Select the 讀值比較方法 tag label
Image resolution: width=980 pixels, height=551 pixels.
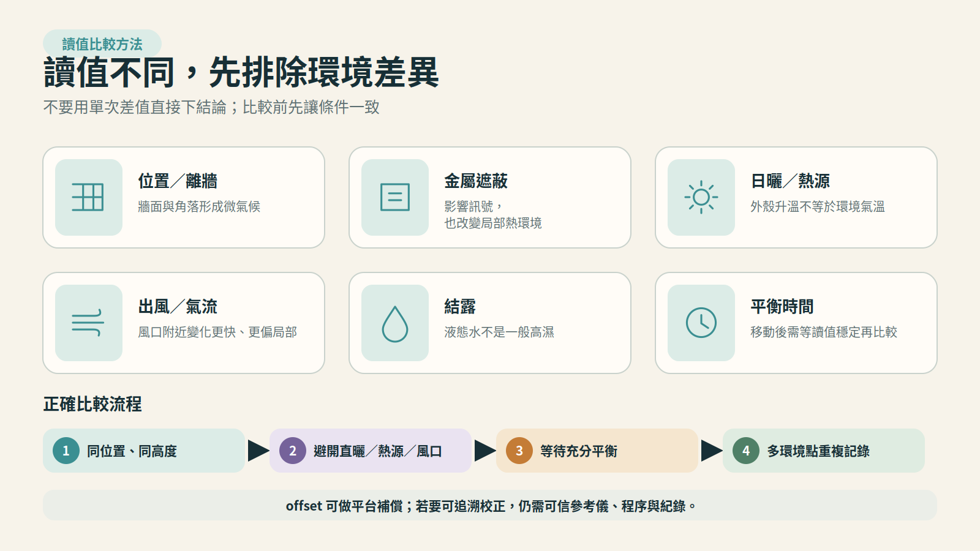[x=102, y=44]
